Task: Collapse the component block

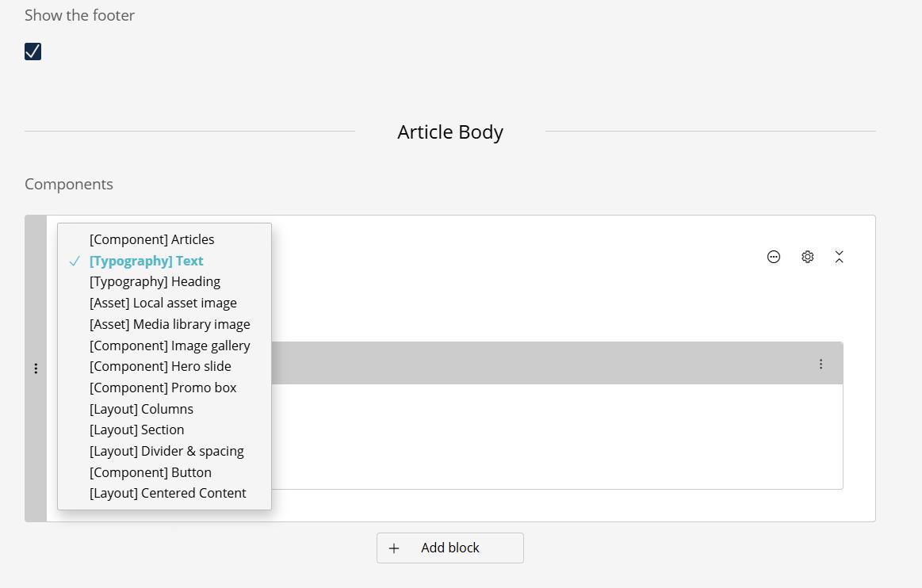Action: tap(839, 257)
